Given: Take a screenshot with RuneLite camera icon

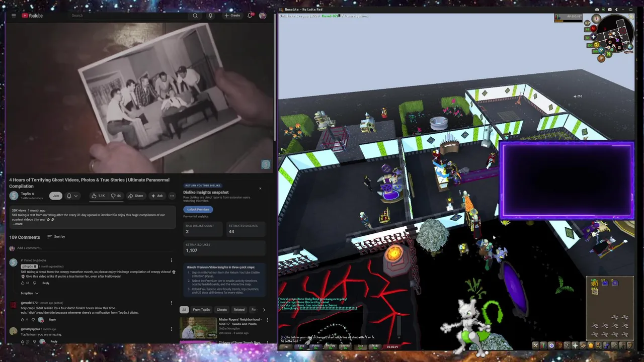Looking at the screenshot, I should [610, 10].
